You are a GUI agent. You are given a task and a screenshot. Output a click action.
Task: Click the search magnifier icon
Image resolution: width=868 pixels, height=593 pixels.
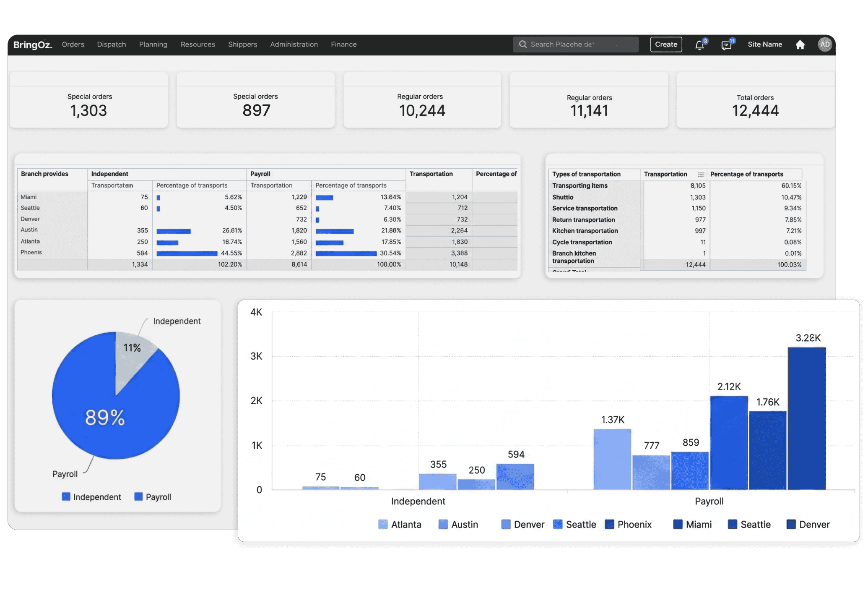pos(522,44)
